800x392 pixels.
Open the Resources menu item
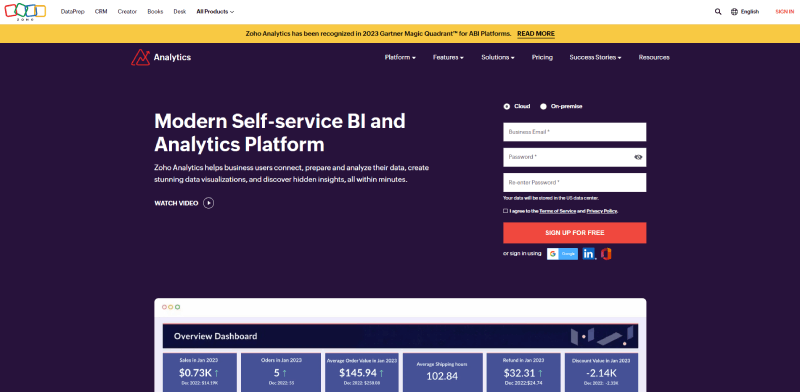point(654,57)
